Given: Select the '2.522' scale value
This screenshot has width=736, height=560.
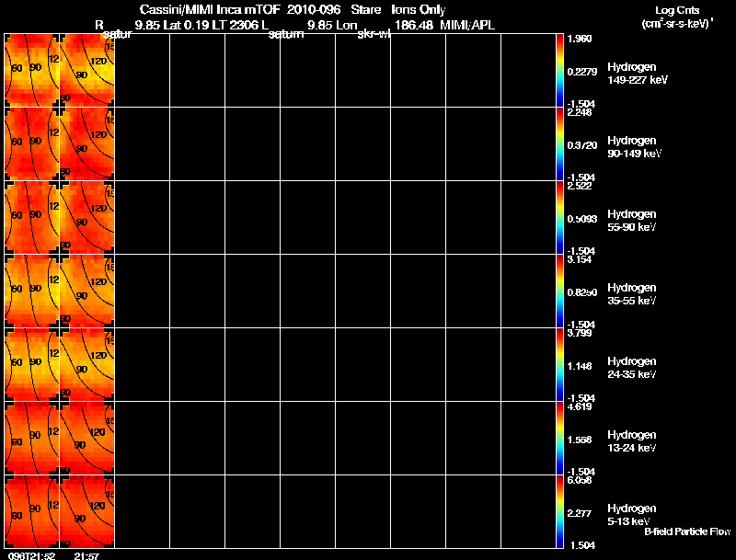Looking at the screenshot, I should (x=580, y=186).
